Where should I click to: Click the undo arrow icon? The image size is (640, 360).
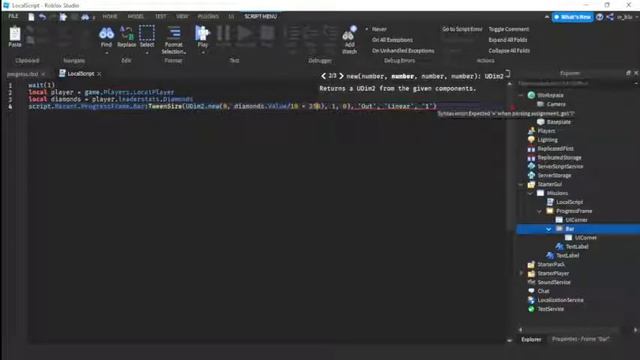42,17
